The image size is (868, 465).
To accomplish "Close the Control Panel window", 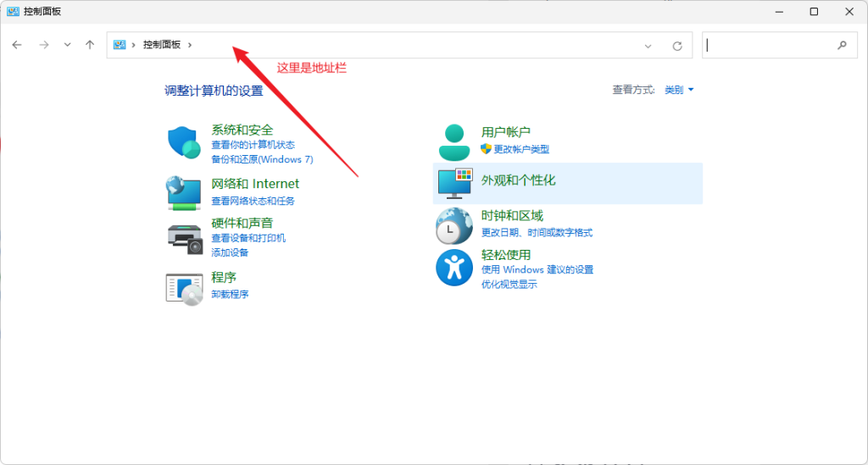I will (849, 12).
